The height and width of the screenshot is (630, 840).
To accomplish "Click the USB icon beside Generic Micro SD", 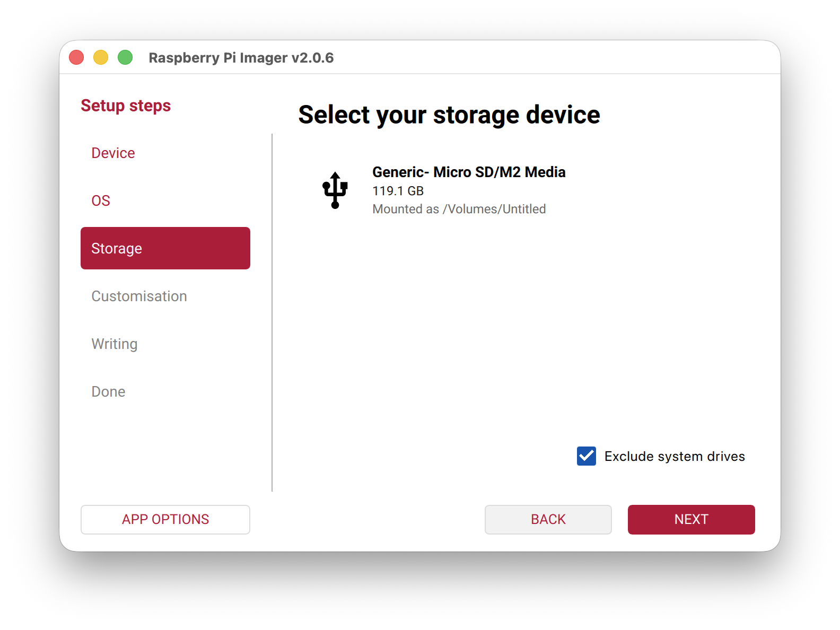I will coord(335,190).
